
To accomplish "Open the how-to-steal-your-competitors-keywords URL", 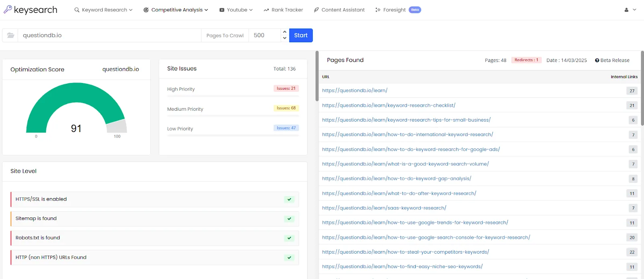I will click(405, 252).
